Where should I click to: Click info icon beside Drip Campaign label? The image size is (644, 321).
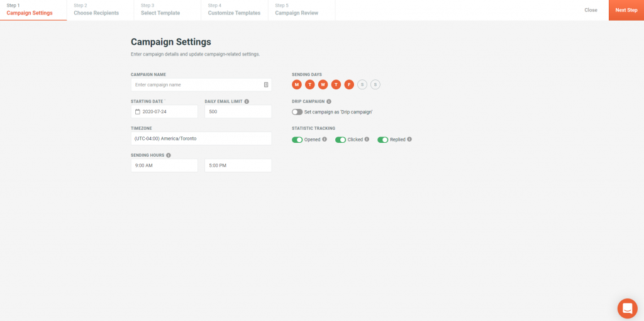point(329,101)
